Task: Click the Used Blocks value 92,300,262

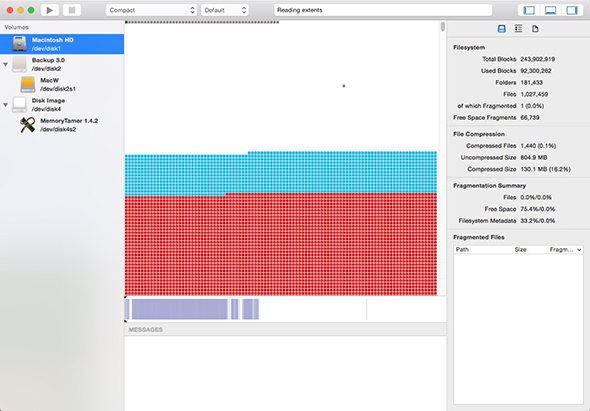Action: tap(536, 71)
